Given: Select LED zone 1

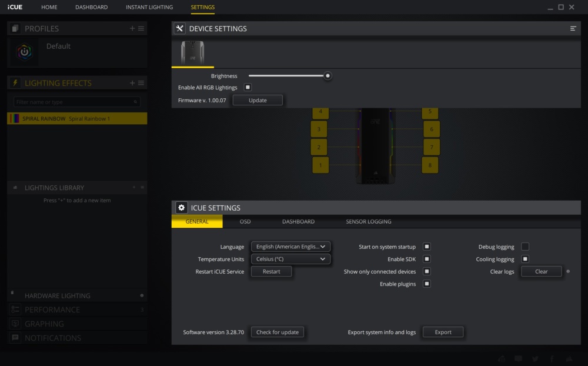Looking at the screenshot, I should pyautogui.click(x=320, y=165).
